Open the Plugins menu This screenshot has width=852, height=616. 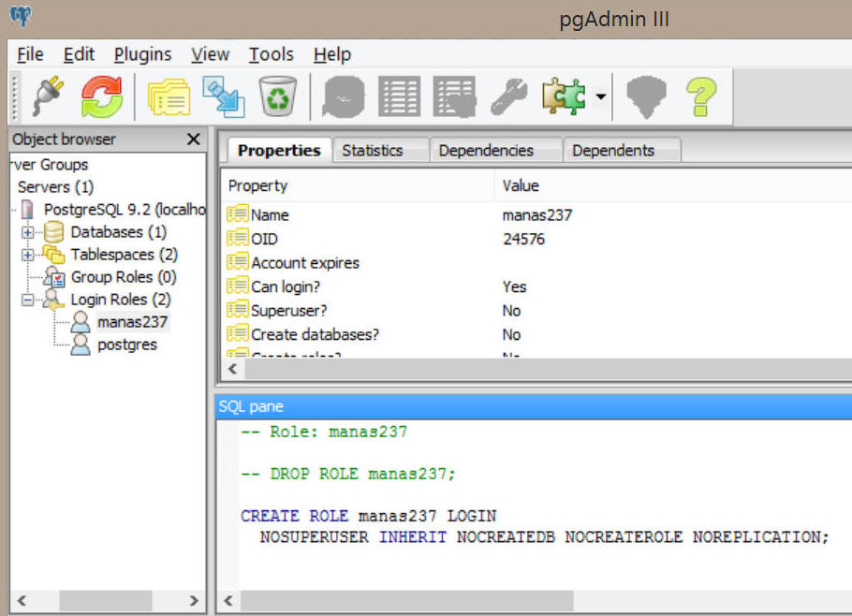[x=142, y=54]
